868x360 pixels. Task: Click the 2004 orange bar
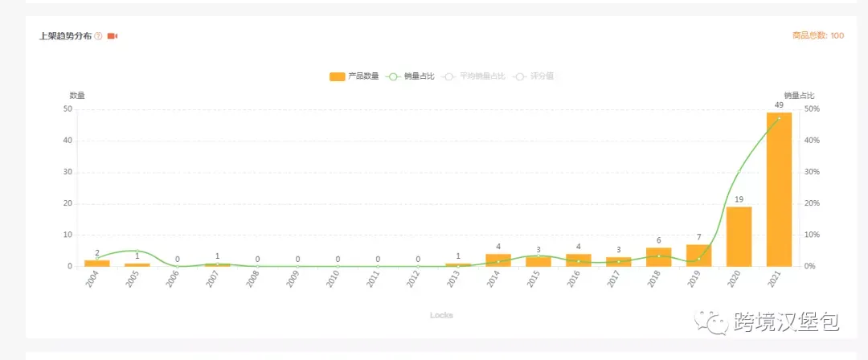pos(97,263)
